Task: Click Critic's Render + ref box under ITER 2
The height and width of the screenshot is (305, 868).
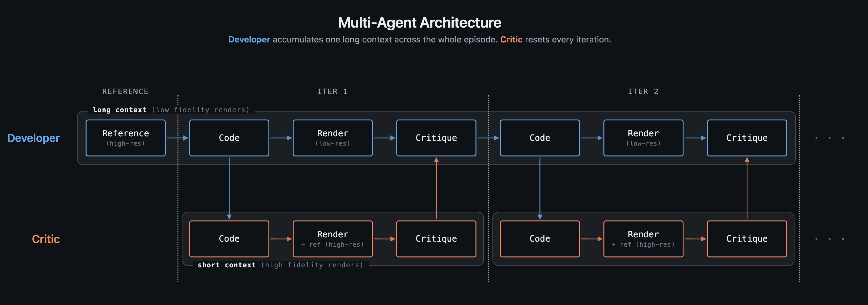Action: [x=643, y=239]
